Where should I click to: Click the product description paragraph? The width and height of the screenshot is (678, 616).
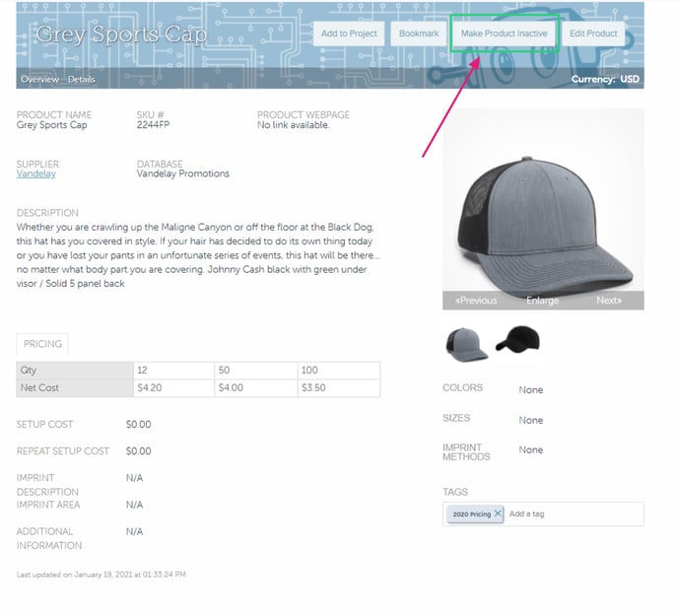coord(198,255)
